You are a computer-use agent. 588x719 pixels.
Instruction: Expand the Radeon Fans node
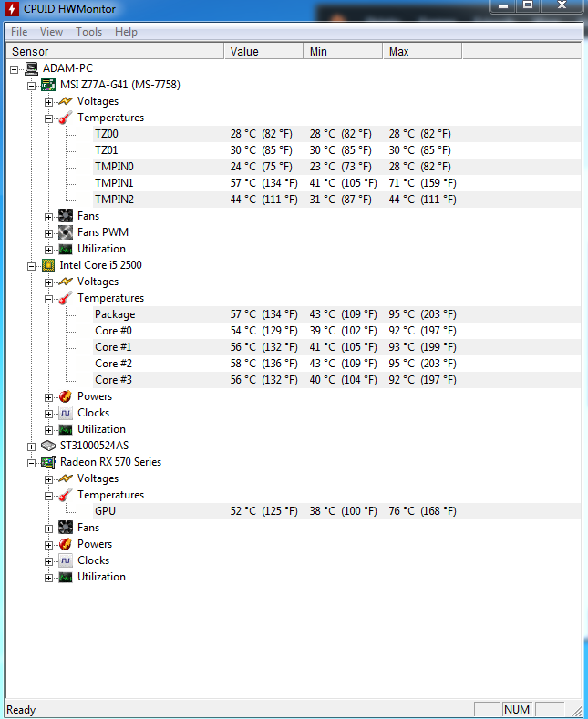coord(48,529)
